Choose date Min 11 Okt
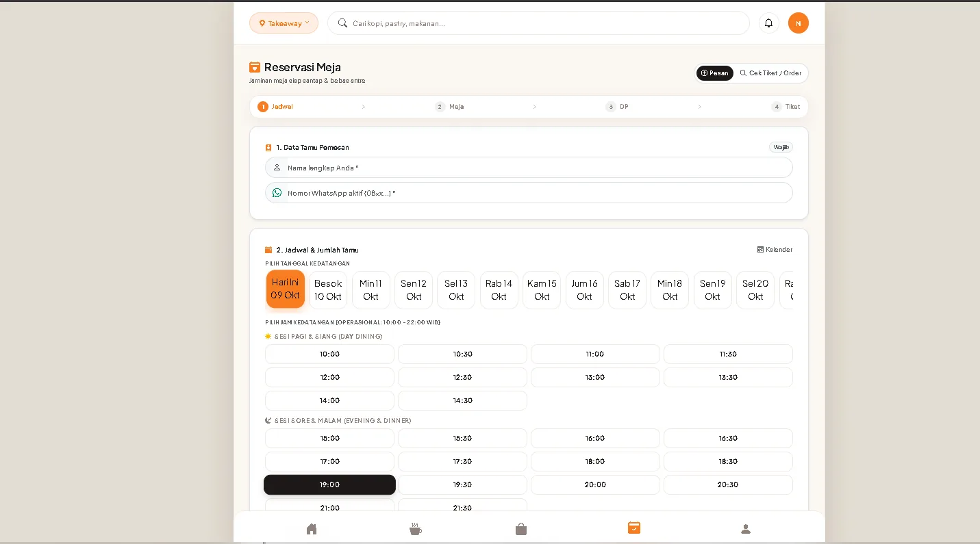Viewport: 980px width, 544px height. (x=371, y=290)
